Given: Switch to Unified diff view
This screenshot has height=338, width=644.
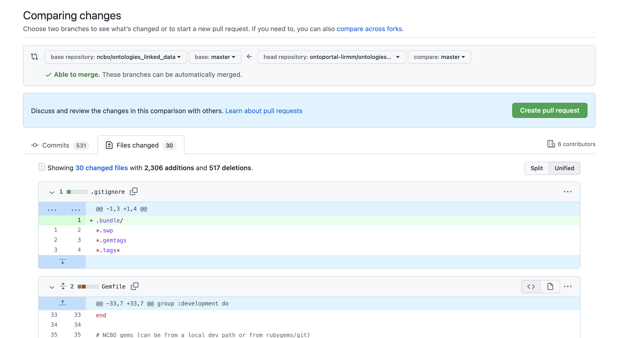Looking at the screenshot, I should 564,168.
